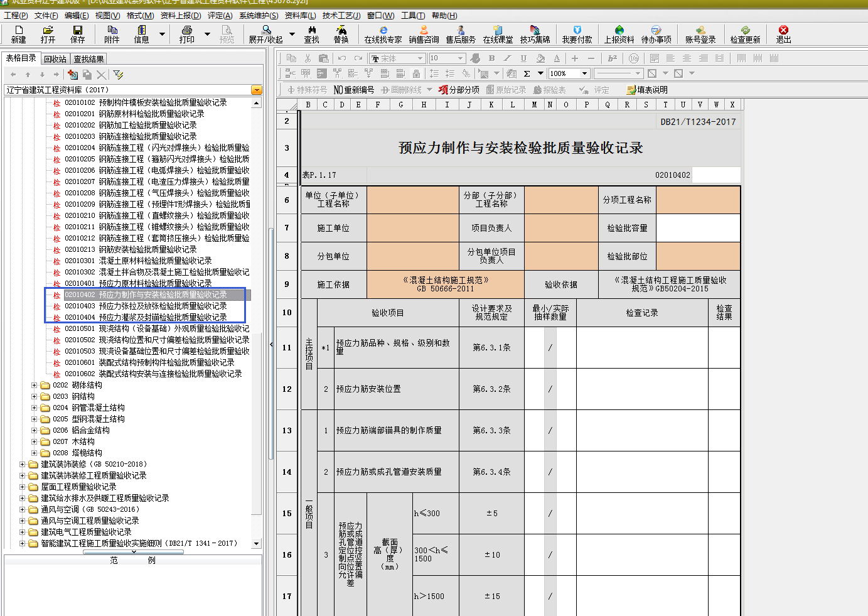The height and width of the screenshot is (616, 868).
Task: Open 销售咨询 sales consultation
Action: coord(424,34)
